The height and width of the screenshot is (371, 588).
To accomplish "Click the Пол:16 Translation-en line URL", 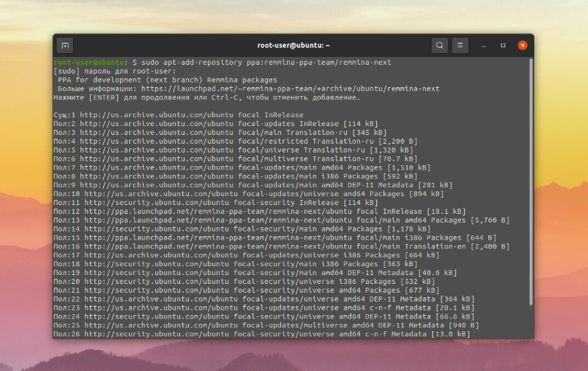I will 218,246.
